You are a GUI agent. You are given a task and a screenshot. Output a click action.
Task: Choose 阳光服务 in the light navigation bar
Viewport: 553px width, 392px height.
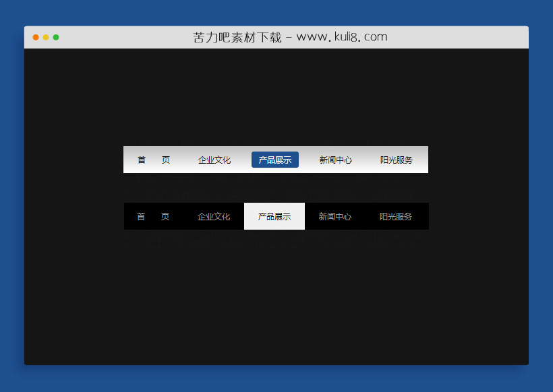[x=396, y=160]
